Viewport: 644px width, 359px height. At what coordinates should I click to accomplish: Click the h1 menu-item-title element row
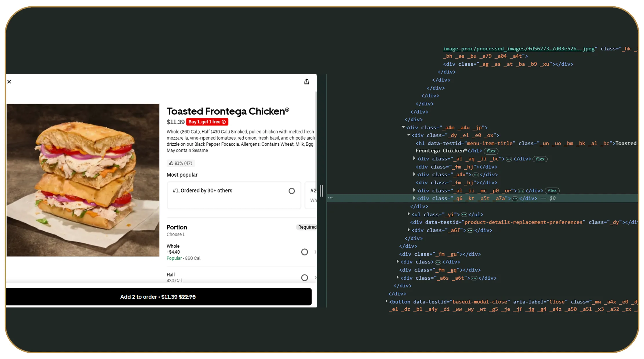pos(526,147)
